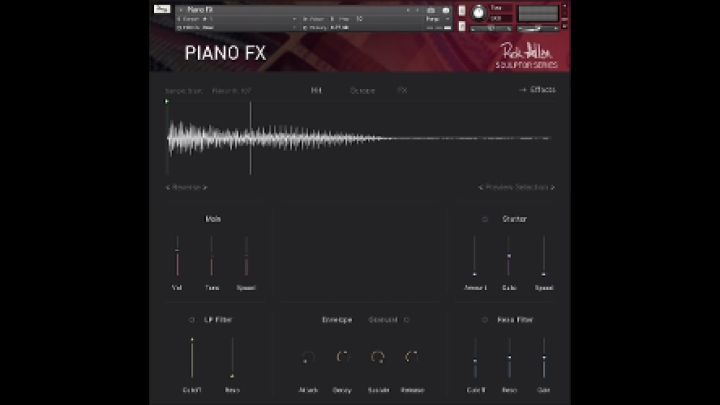
Task: Toggle the Solo button in header
Action: 462,11
